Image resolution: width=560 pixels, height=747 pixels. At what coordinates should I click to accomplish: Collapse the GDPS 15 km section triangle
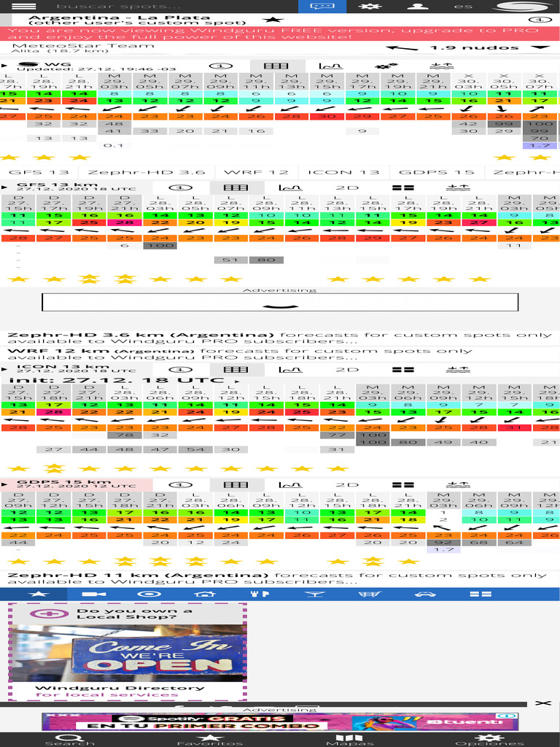[x=4, y=484]
